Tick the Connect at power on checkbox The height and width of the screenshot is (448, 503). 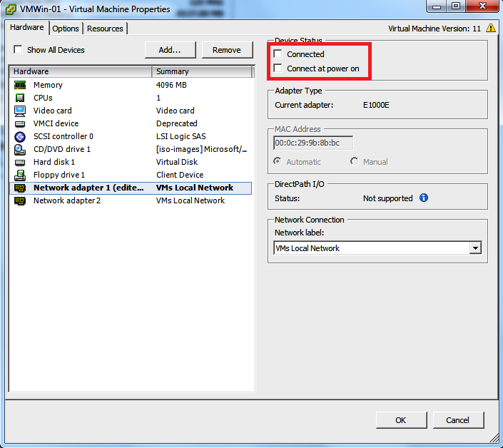click(278, 68)
